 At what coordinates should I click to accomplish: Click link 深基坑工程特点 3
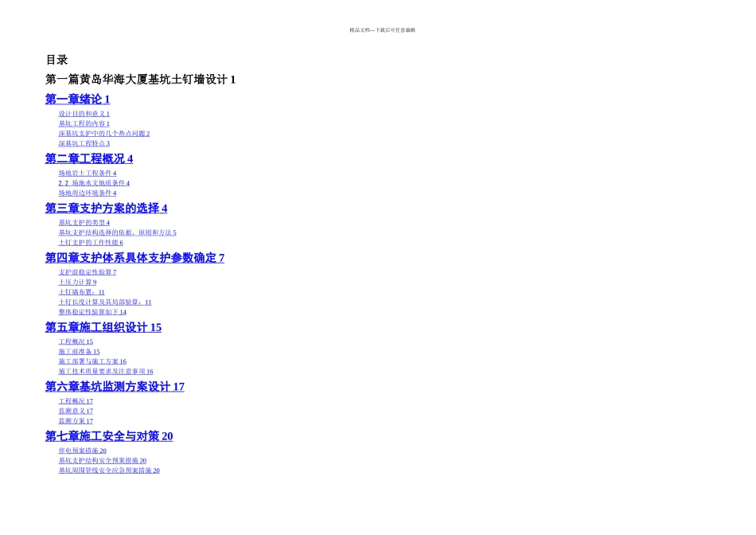pos(84,144)
